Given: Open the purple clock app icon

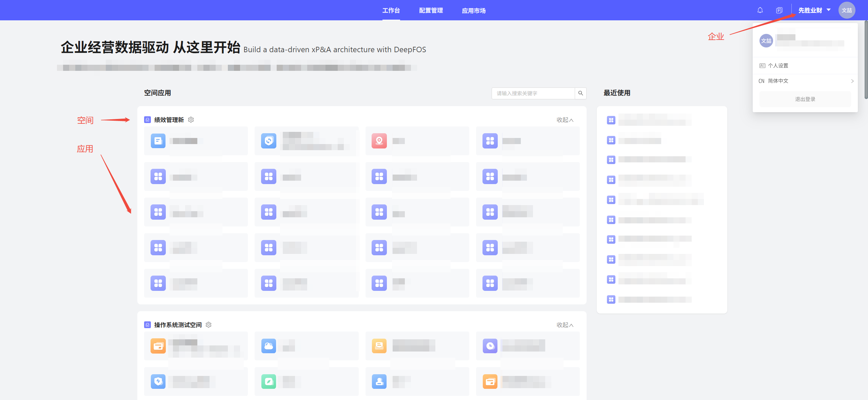Looking at the screenshot, I should point(490,346).
